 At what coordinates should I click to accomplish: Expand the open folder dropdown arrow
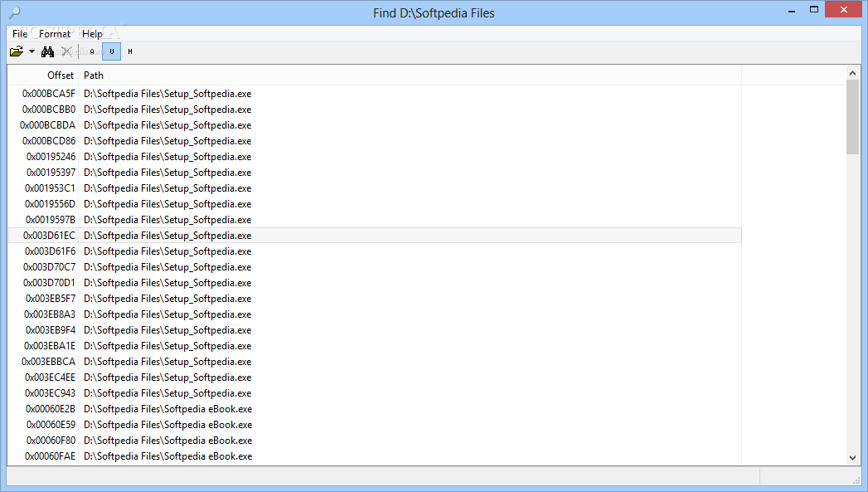32,51
